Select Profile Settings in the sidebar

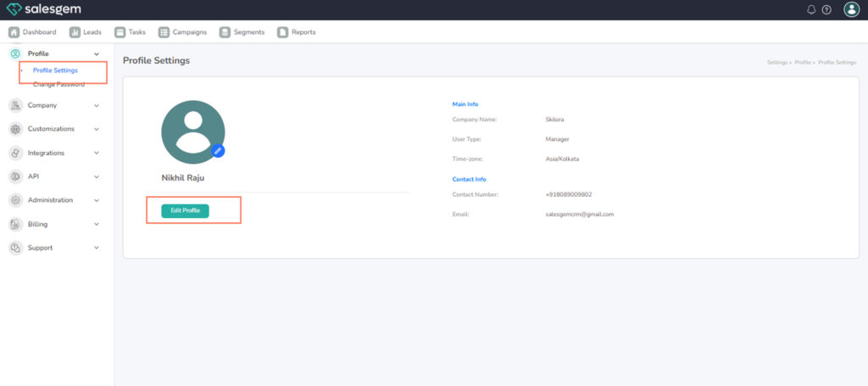[55, 70]
